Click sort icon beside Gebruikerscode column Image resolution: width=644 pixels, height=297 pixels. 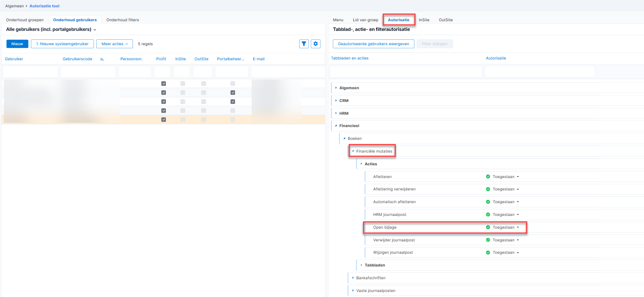[x=102, y=59]
